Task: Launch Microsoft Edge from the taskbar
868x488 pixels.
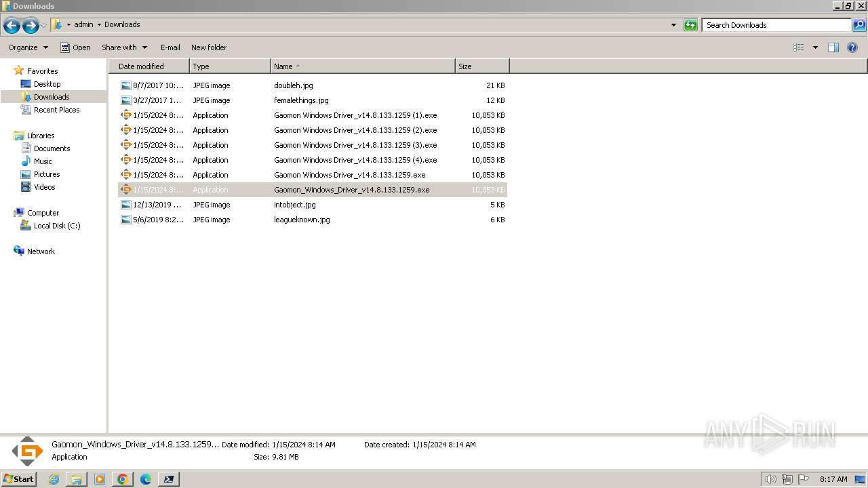Action: click(146, 479)
